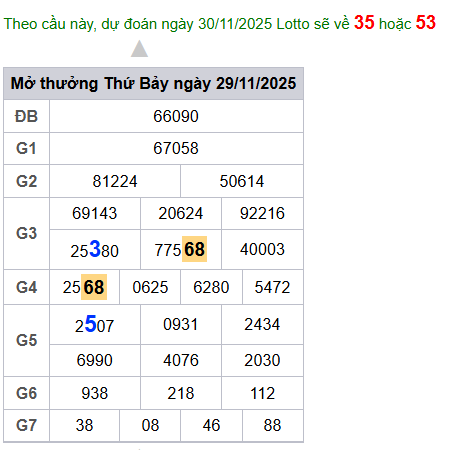The width and height of the screenshot is (465, 450).
Task: Select G6 number 218
Action: pyautogui.click(x=181, y=393)
